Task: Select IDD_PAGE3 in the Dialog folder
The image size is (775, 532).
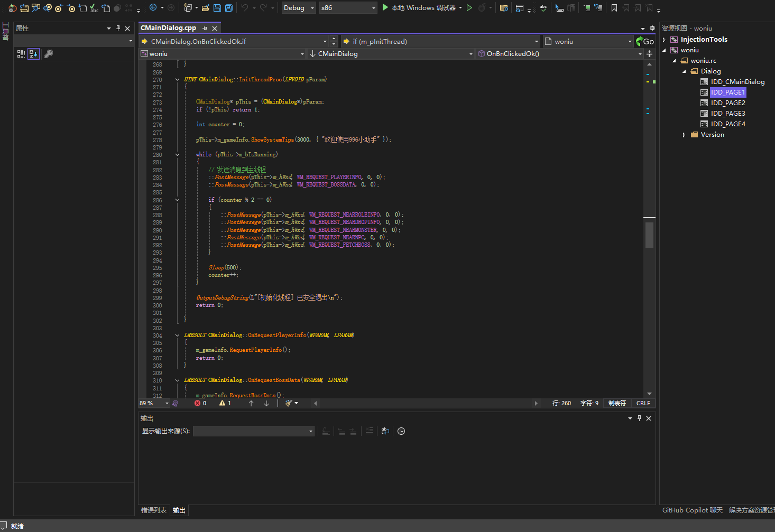Action: (727, 114)
